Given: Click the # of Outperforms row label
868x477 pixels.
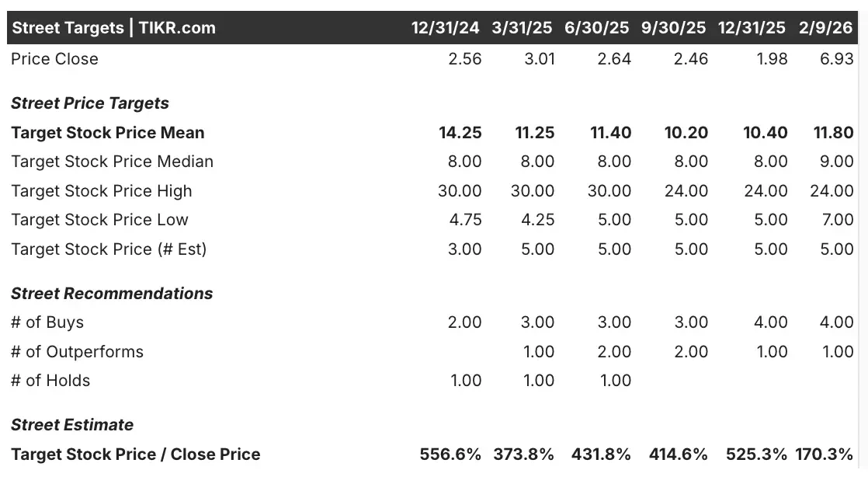Looking at the screenshot, I should [x=78, y=351].
